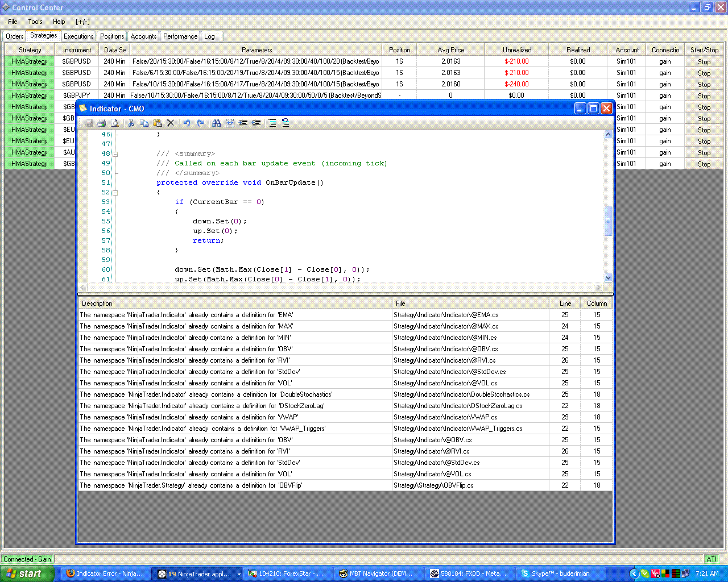Open the NinjaTrader taskbar group dropdown
This screenshot has height=582, width=728.
238,574
